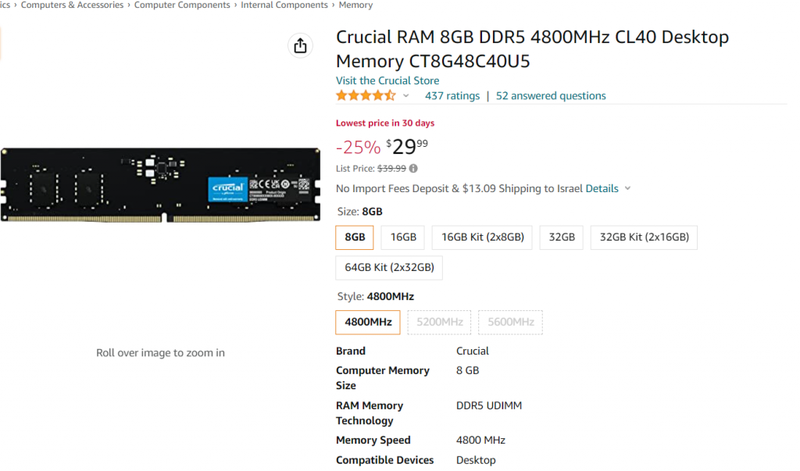Select the 5600MHz style option
This screenshot has width=800, height=471.
tap(510, 322)
